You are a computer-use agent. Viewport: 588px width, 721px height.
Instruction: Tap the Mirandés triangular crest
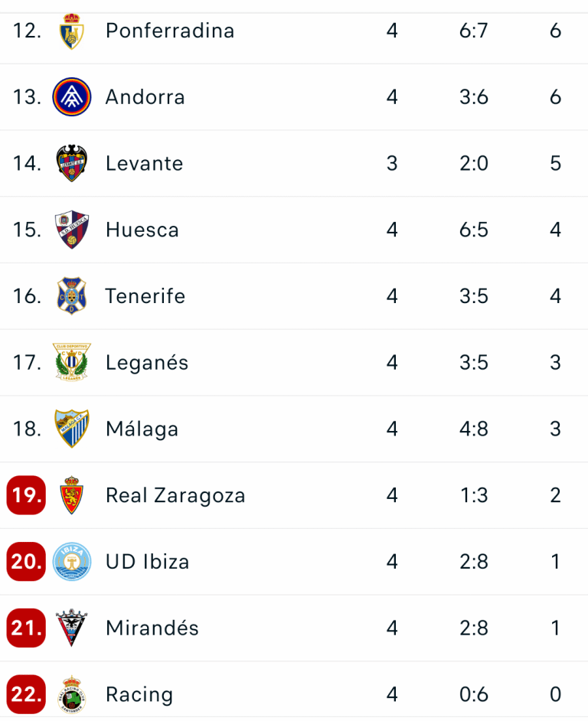click(x=72, y=628)
